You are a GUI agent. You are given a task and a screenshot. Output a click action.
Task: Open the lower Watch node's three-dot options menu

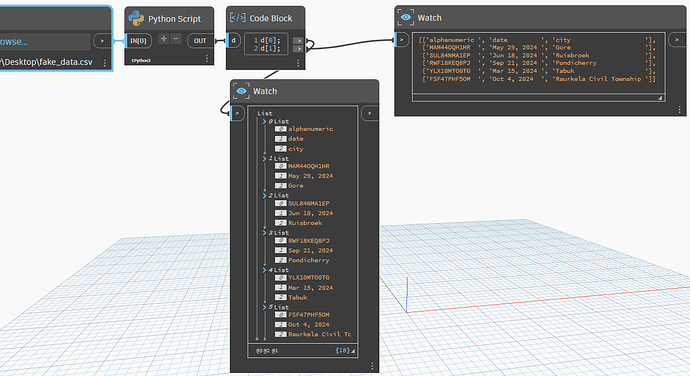tap(372, 366)
